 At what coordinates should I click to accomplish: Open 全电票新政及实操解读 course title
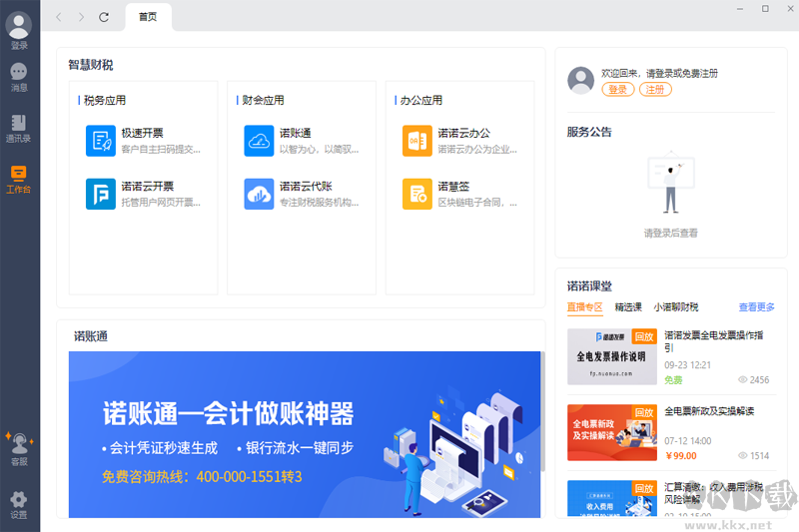[x=709, y=411]
